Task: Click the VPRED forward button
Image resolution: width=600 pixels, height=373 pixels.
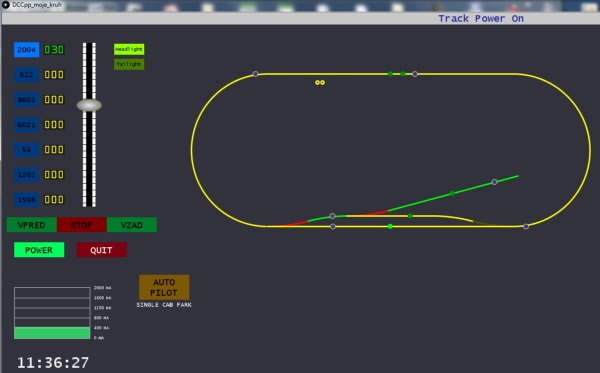Action: coord(32,225)
